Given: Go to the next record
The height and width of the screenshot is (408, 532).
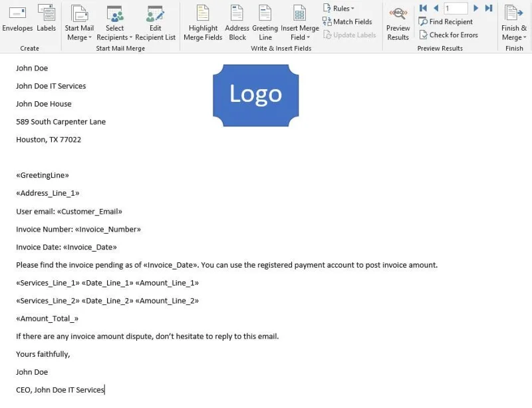Looking at the screenshot, I should (475, 8).
